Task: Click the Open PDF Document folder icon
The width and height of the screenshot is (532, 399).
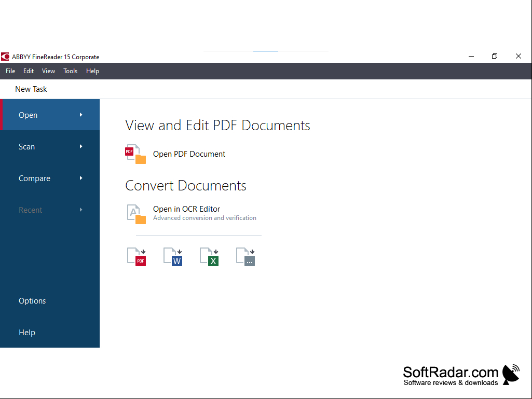Action: [x=135, y=154]
